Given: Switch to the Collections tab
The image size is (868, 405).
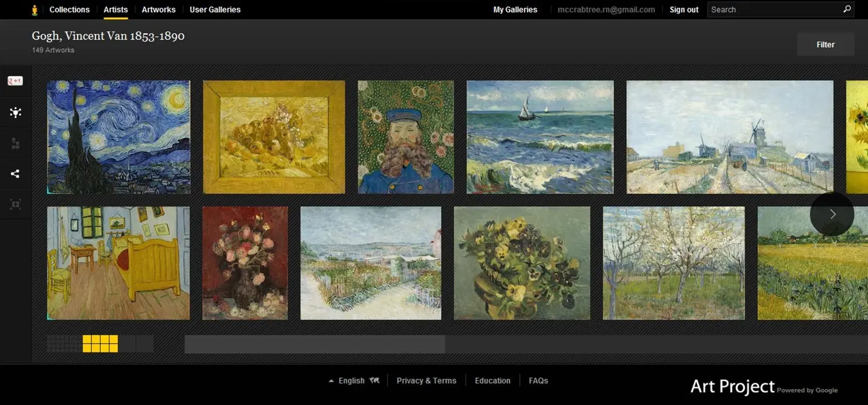Looking at the screenshot, I should tap(69, 9).
